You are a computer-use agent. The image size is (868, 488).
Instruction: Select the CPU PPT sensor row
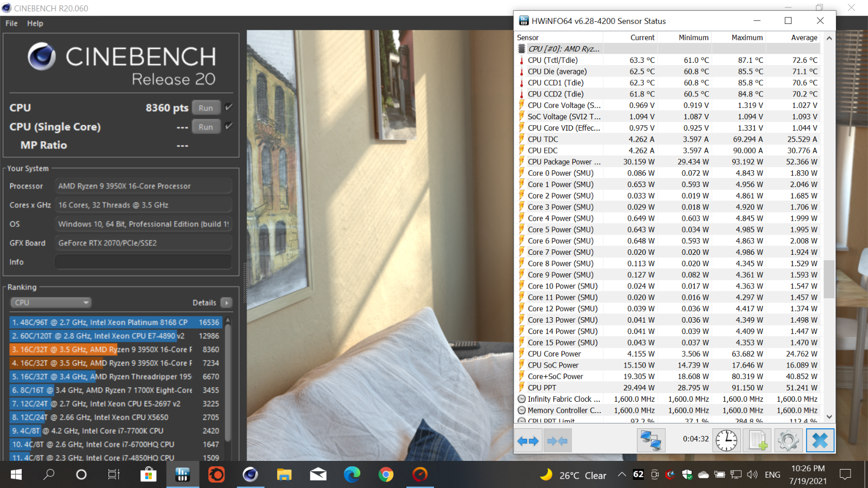click(x=668, y=388)
